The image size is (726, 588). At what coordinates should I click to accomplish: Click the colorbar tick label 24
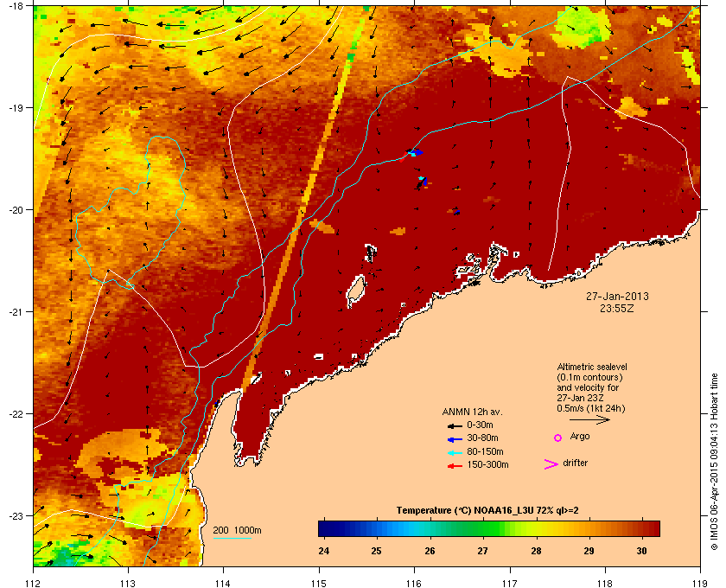pos(323,551)
